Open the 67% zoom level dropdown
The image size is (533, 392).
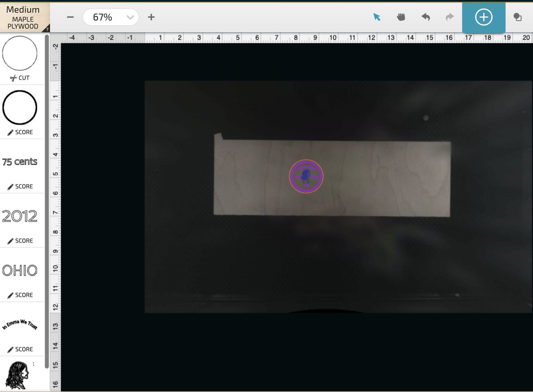[111, 17]
